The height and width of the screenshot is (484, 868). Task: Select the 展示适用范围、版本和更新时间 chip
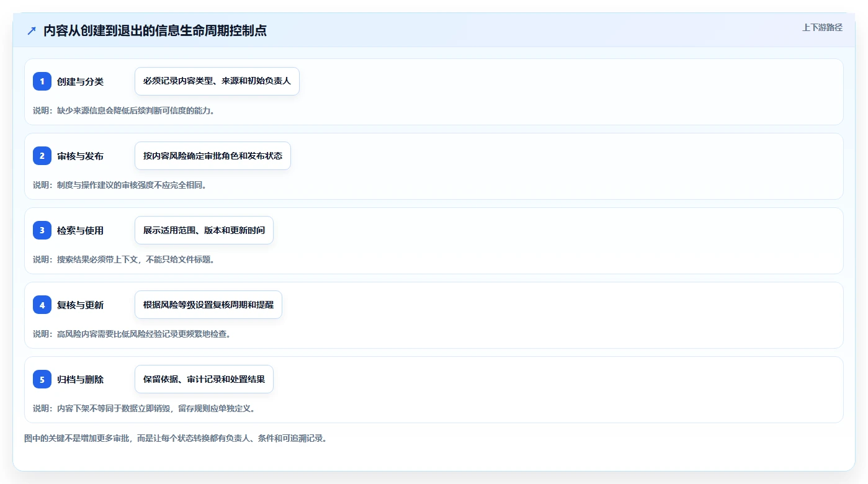(204, 230)
